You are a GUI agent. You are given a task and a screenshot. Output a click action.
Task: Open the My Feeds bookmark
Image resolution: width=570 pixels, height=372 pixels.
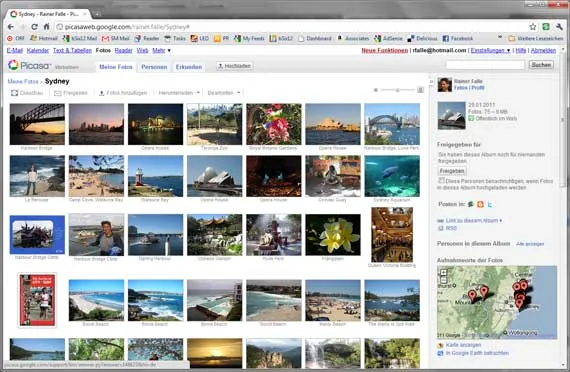click(x=249, y=38)
